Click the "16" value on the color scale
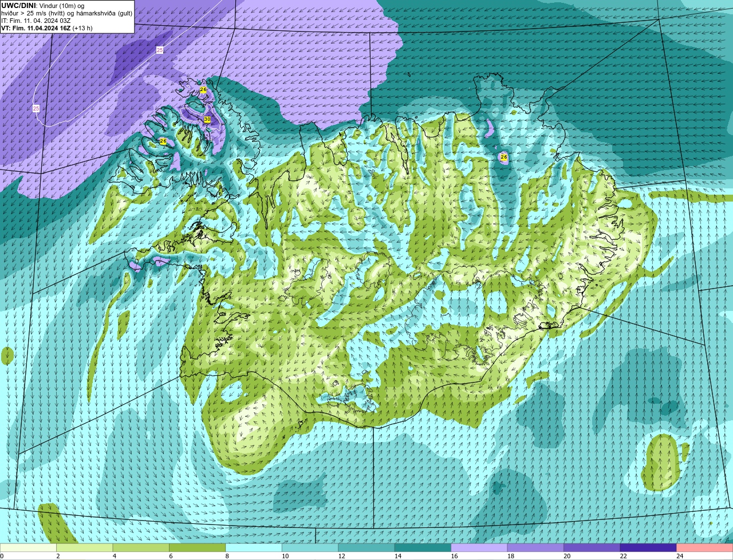The image size is (733, 560). [454, 556]
